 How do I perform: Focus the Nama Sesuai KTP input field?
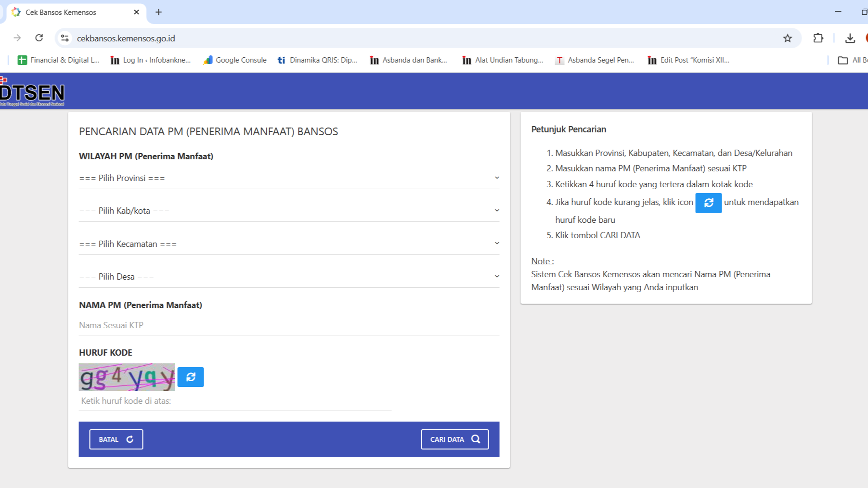[289, 325]
